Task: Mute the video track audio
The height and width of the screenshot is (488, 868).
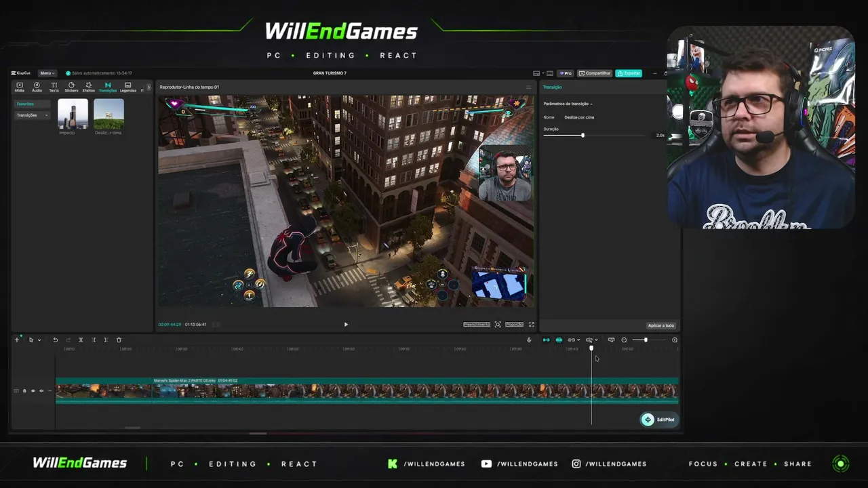Action: pos(41,391)
